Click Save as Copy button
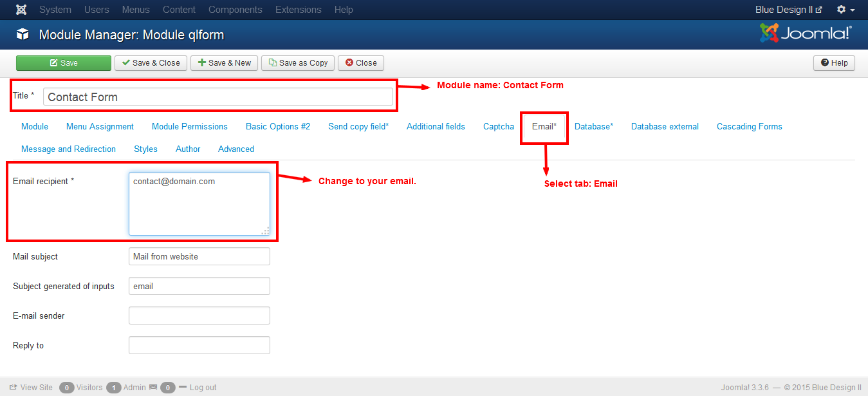 click(x=298, y=63)
